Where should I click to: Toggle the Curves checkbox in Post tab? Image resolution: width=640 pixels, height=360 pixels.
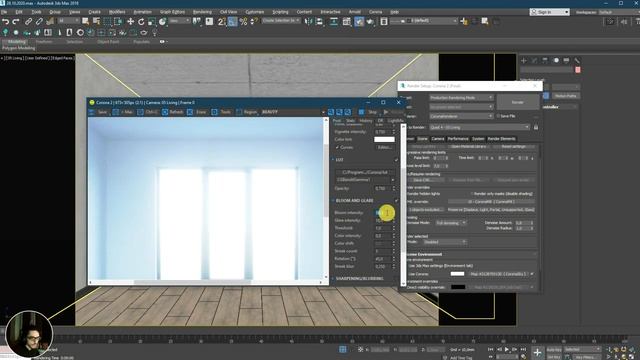337,147
